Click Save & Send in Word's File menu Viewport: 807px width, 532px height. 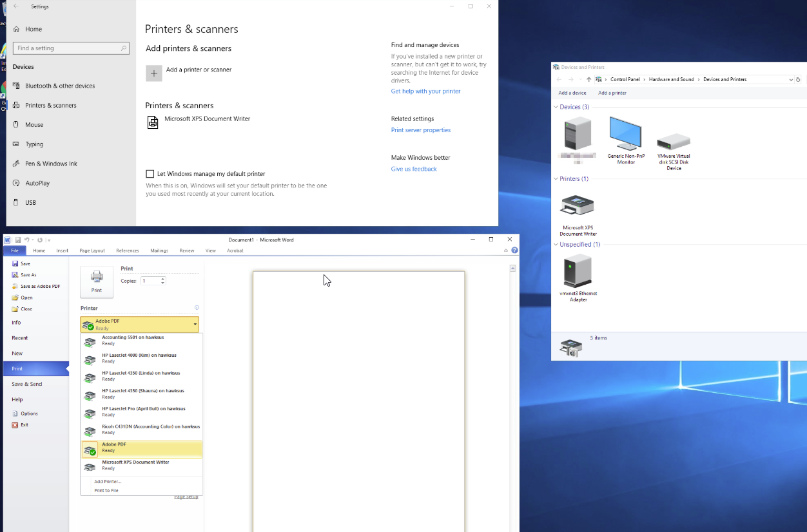pyautogui.click(x=26, y=384)
